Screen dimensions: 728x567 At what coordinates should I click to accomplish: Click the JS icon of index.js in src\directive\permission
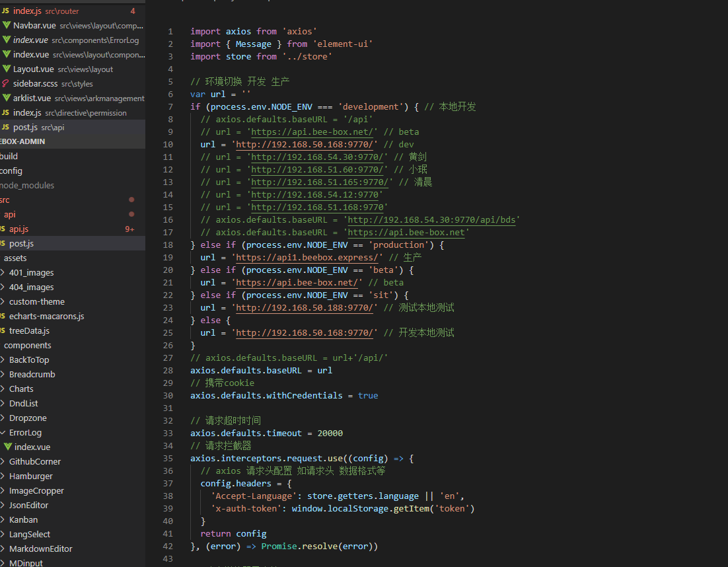point(6,113)
